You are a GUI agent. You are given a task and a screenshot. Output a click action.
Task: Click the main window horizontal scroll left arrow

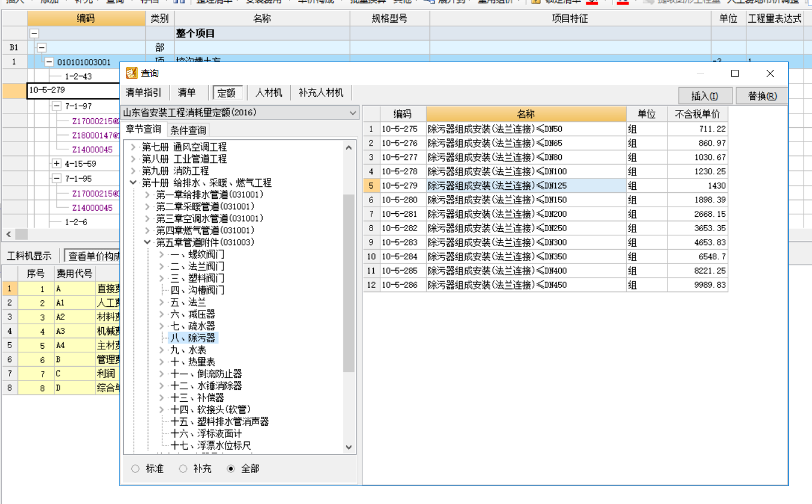(9, 234)
